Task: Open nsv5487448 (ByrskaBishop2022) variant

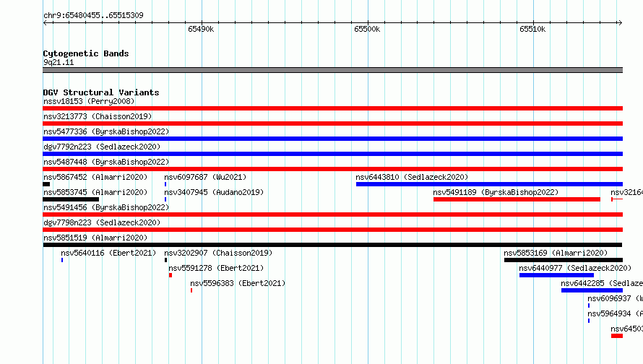Action: pyautogui.click(x=106, y=162)
